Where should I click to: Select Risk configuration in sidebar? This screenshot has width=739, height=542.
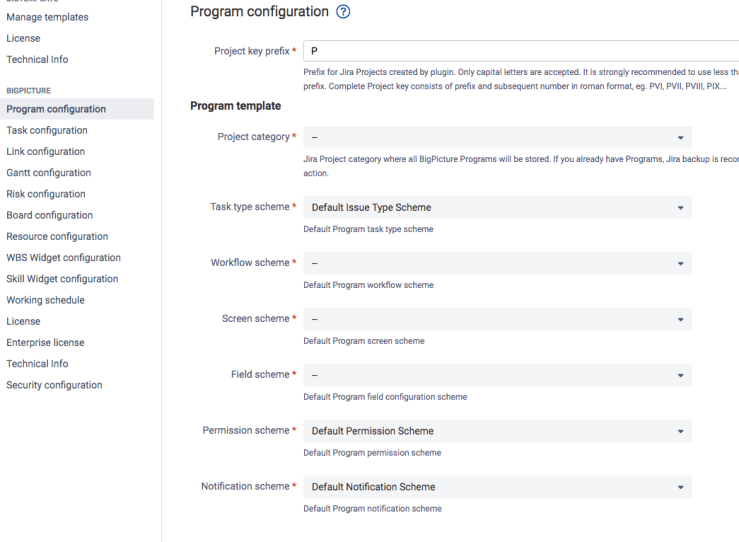coord(46,194)
